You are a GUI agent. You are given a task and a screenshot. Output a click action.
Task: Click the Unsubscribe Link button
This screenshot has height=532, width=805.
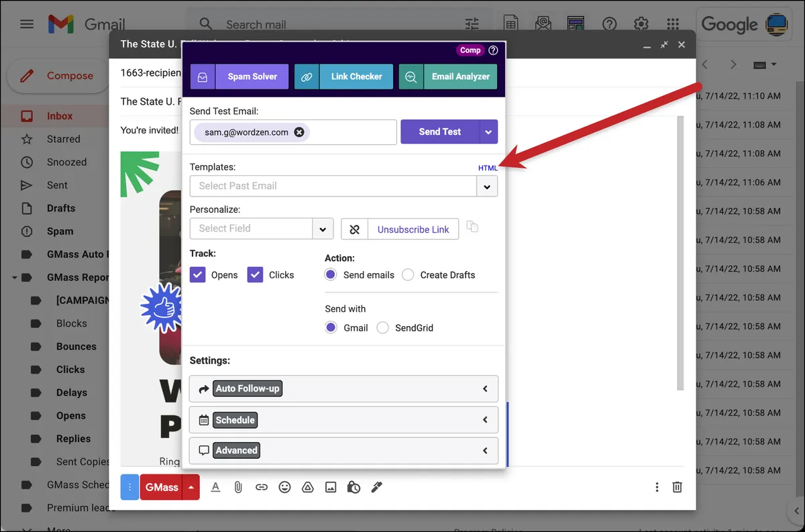click(x=413, y=229)
